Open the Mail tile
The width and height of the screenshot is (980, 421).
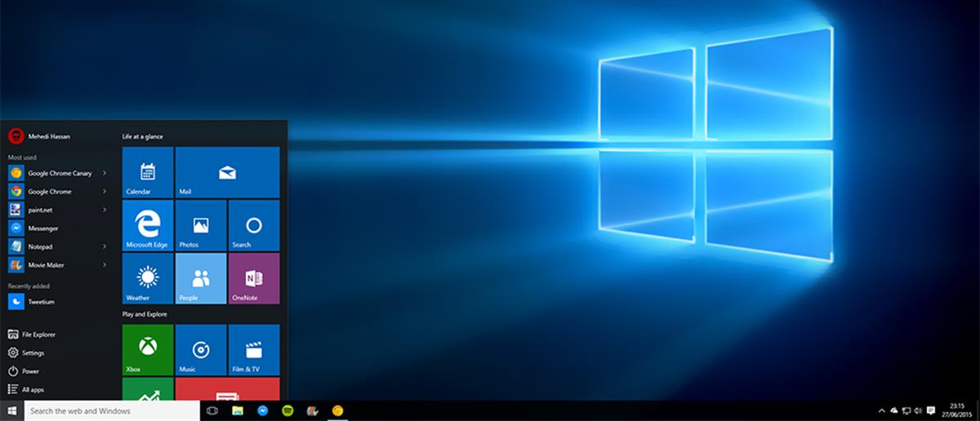tap(227, 172)
